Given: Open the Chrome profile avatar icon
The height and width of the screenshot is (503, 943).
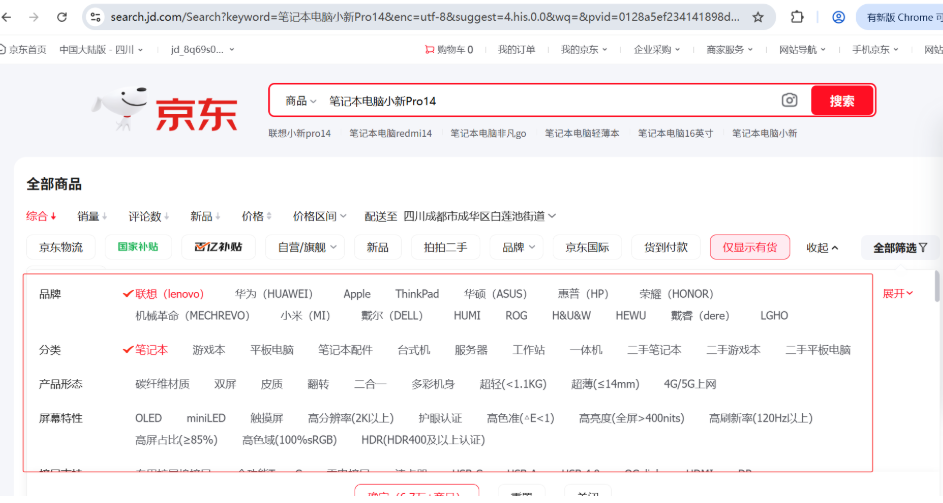Looking at the screenshot, I should 838,17.
